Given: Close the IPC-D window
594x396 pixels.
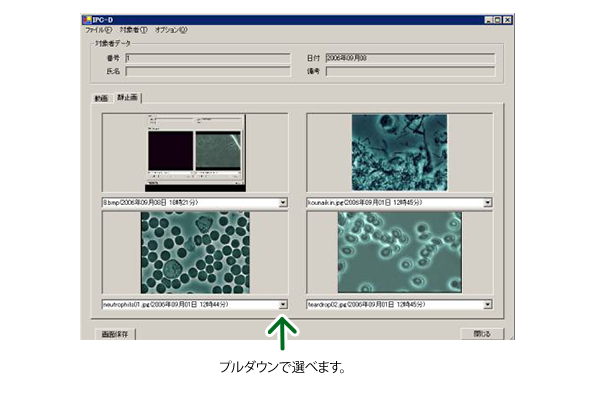Looking at the screenshot, I should [507, 20].
